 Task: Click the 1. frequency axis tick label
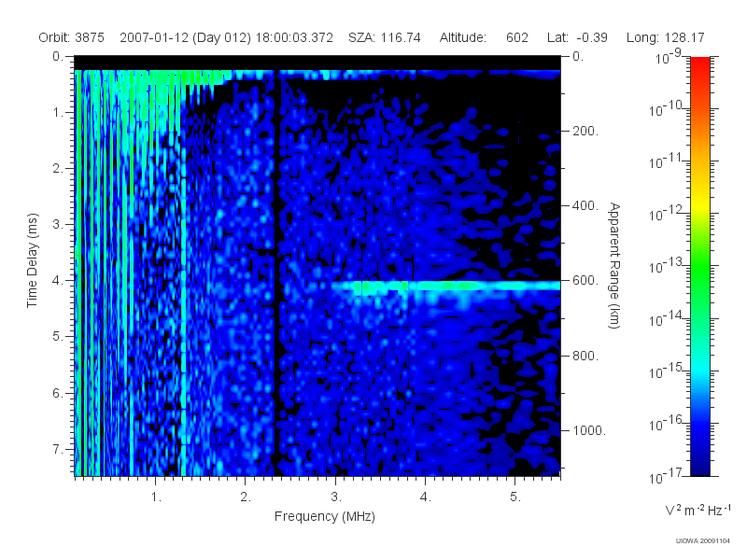pyautogui.click(x=156, y=497)
